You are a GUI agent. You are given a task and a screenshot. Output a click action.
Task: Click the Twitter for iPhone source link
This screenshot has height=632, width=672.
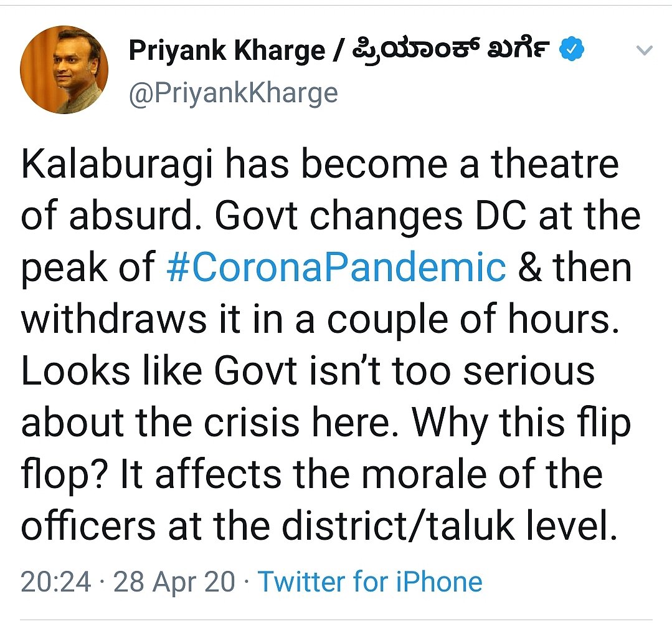(x=371, y=582)
